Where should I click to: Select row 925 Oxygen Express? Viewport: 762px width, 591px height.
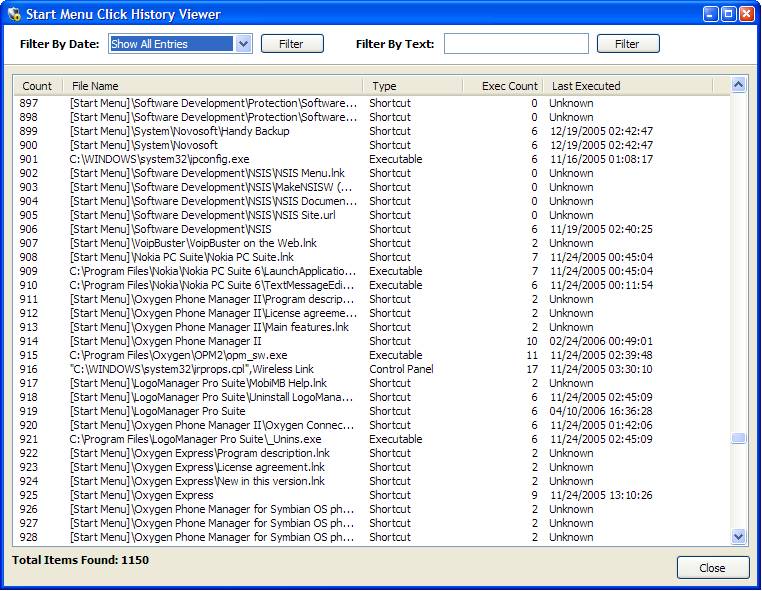tap(372, 495)
